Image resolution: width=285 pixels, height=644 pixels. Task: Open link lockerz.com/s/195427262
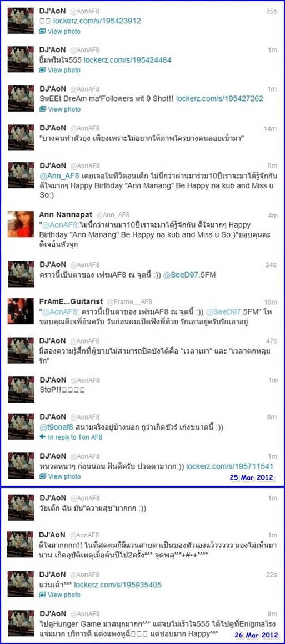(219, 99)
